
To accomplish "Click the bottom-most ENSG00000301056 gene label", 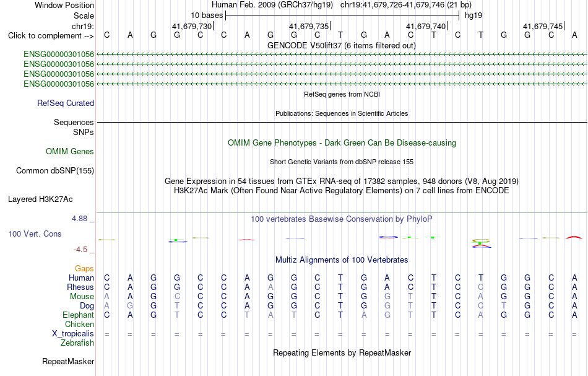I will pyautogui.click(x=59, y=84).
